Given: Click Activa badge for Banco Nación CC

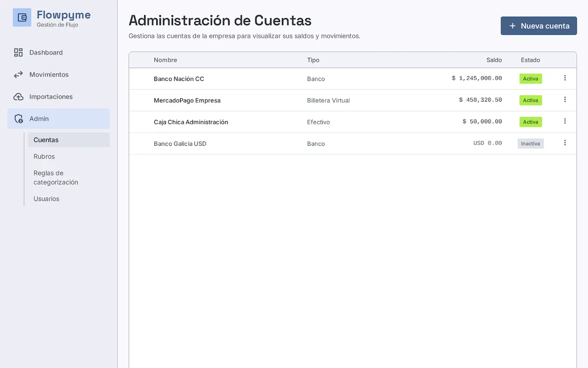Looking at the screenshot, I should (x=531, y=79).
